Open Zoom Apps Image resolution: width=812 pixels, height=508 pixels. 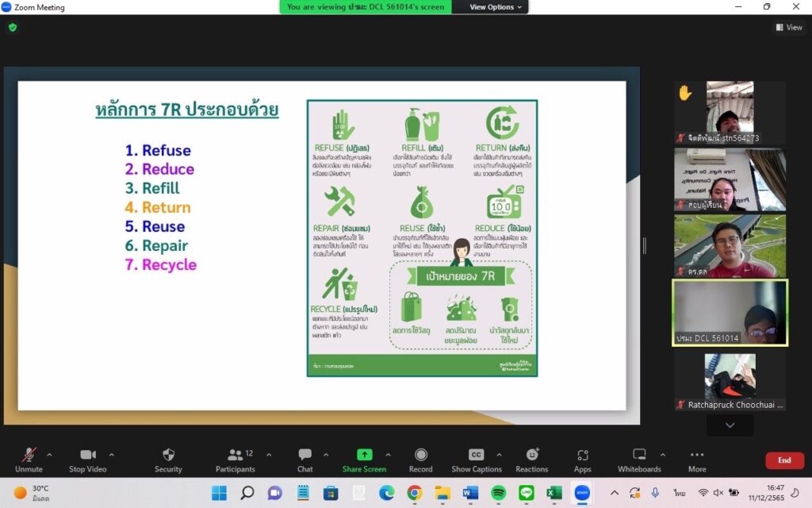pyautogui.click(x=583, y=459)
